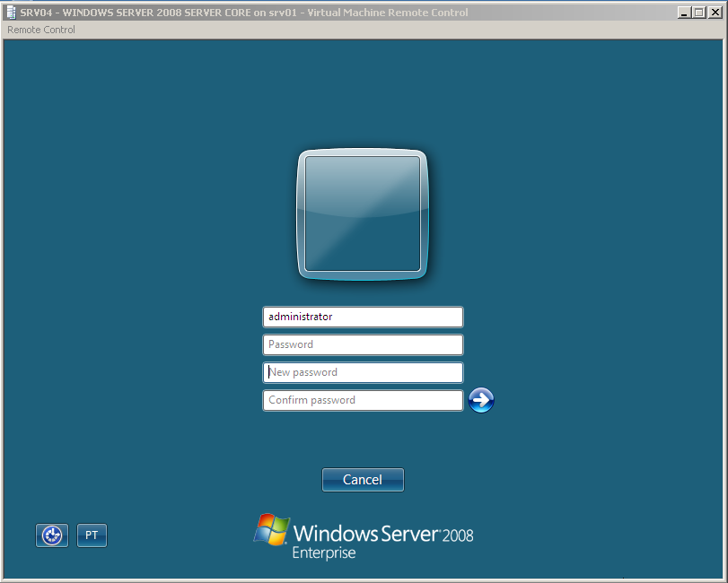The height and width of the screenshot is (583, 728).
Task: Click the blue arrow submit button
Action: coord(481,400)
